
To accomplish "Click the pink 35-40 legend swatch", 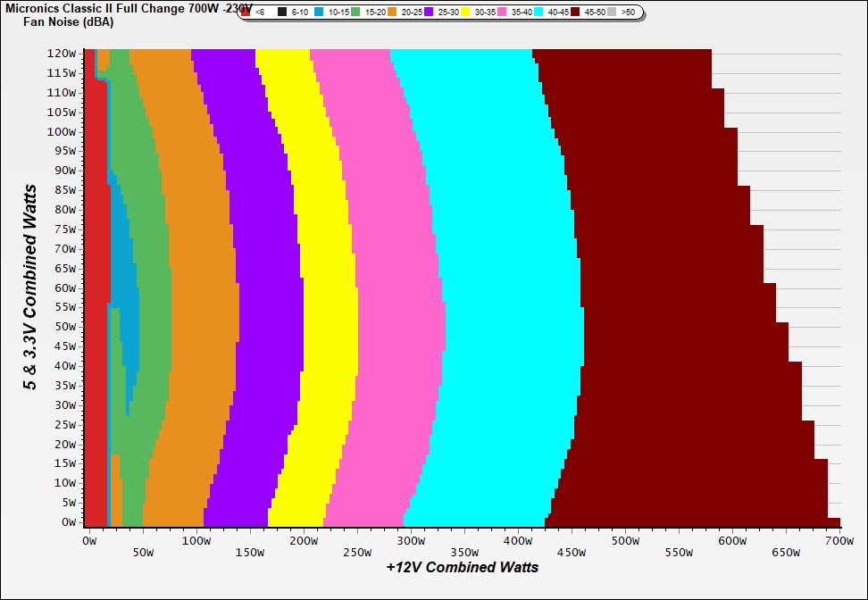I will [x=502, y=12].
